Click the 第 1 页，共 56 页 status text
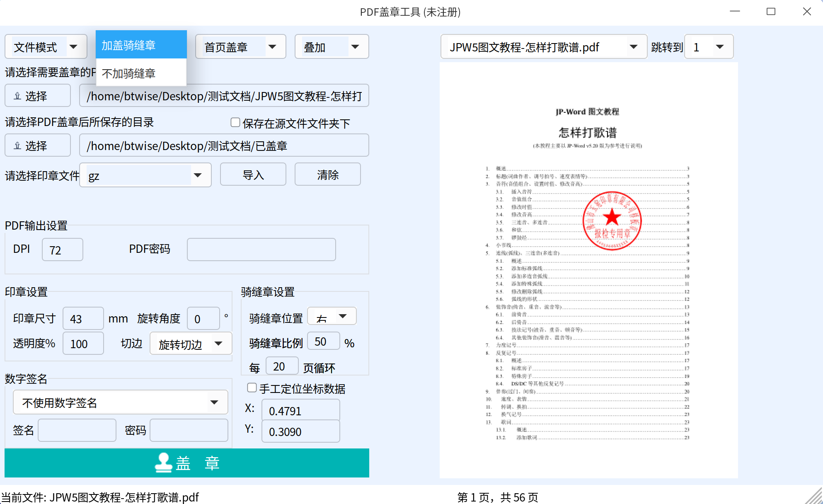 tap(498, 497)
